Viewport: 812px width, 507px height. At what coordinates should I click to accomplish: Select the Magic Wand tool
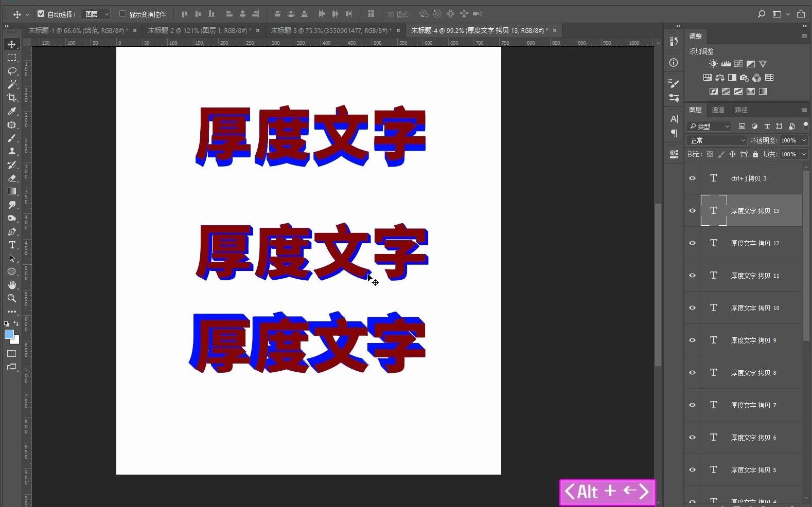[x=12, y=84]
